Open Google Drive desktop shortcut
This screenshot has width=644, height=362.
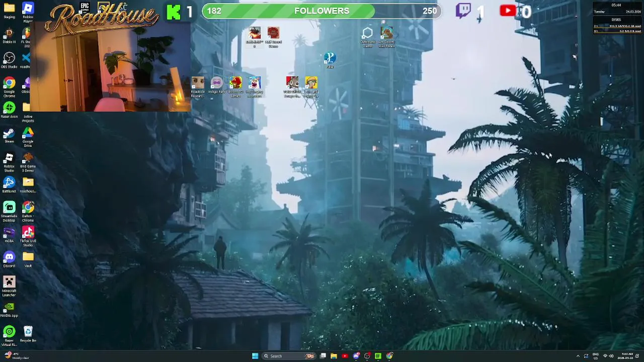tap(28, 137)
